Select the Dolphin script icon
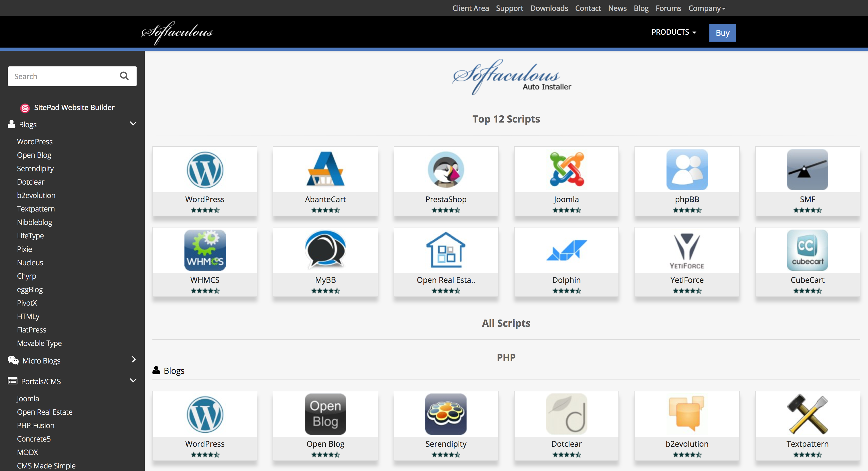This screenshot has height=471, width=868. point(567,250)
